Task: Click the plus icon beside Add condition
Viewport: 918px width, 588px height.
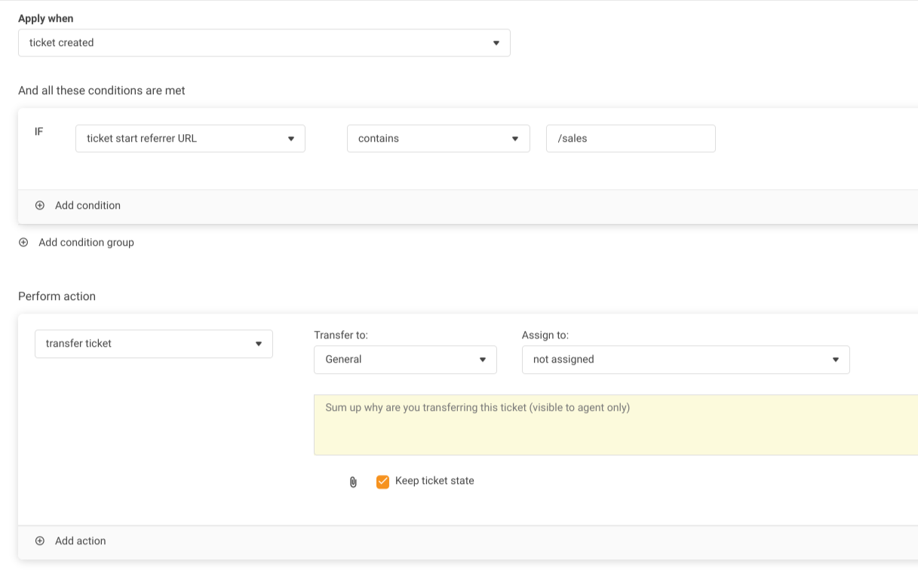Action: 40,205
